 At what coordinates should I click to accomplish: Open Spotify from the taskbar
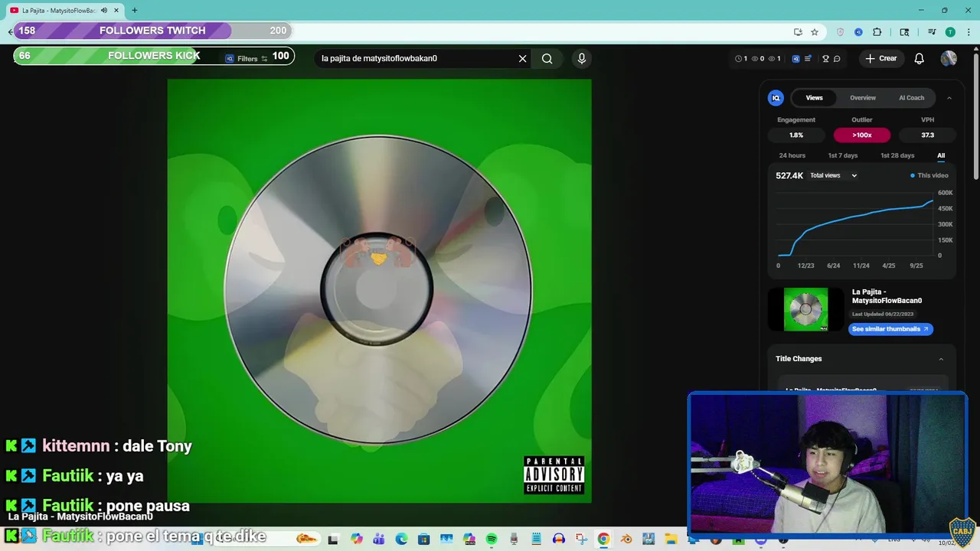tap(492, 540)
